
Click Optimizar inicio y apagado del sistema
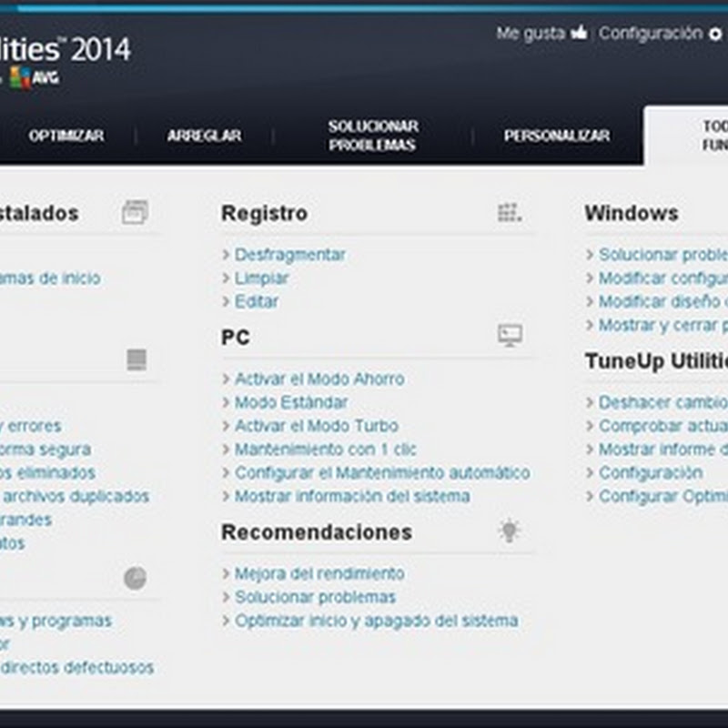[x=376, y=621]
